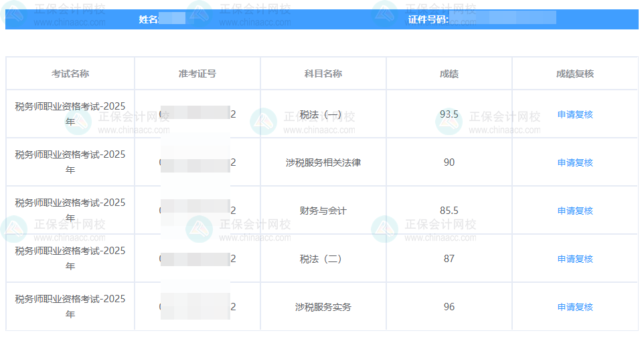Click the 证件号码 label in blue bar
The width and height of the screenshot is (644, 337).
(428, 19)
